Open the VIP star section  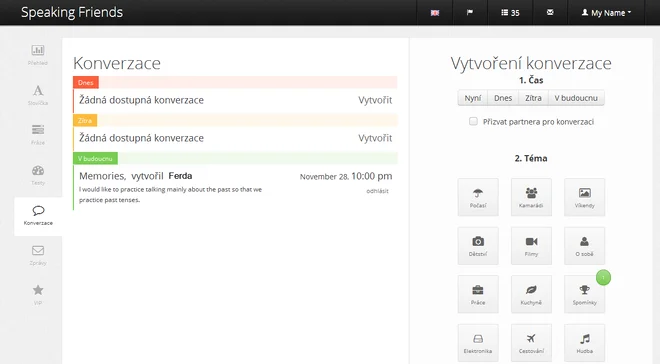coord(38,295)
